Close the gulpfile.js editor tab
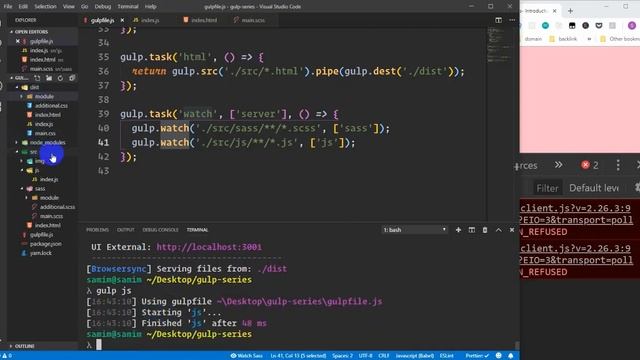This screenshot has width=640, height=360. tap(122, 20)
